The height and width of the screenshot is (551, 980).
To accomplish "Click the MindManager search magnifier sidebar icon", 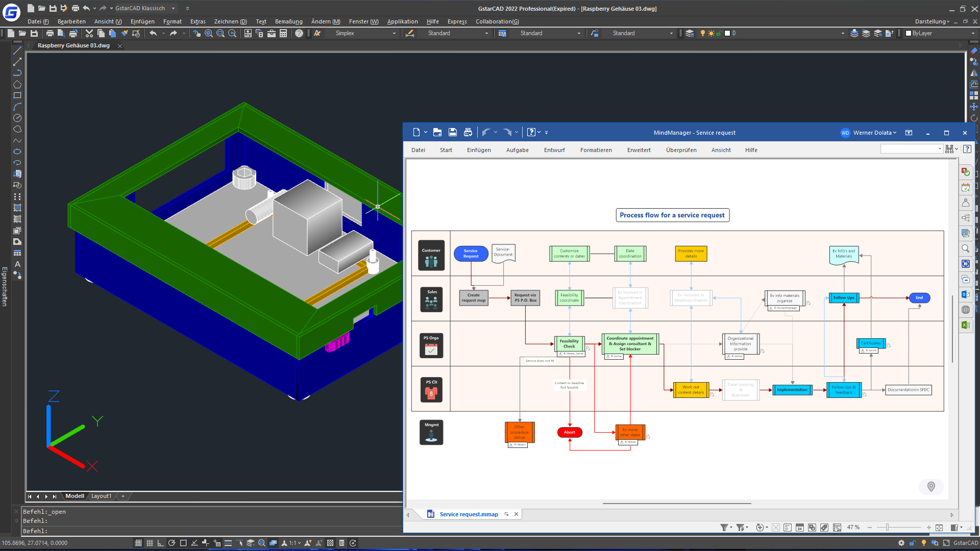I will click(965, 248).
